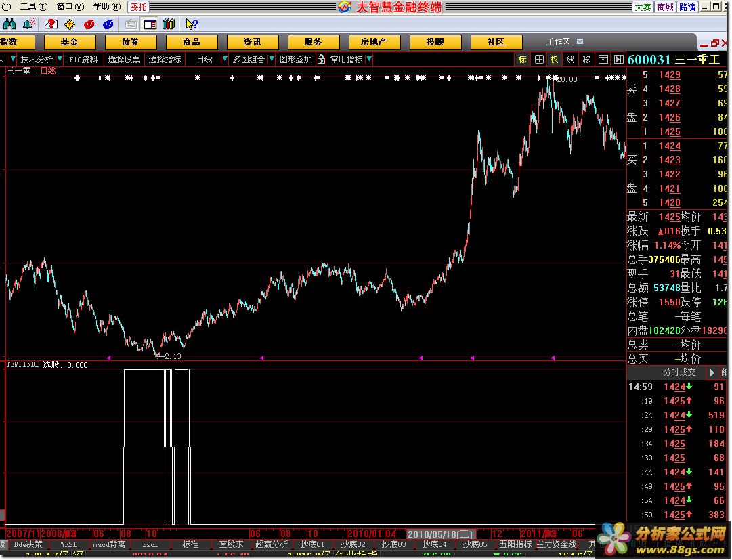This screenshot has height=560, width=732.
Task: Click the yellow diamond arrow icon
Action: (x=70, y=24)
